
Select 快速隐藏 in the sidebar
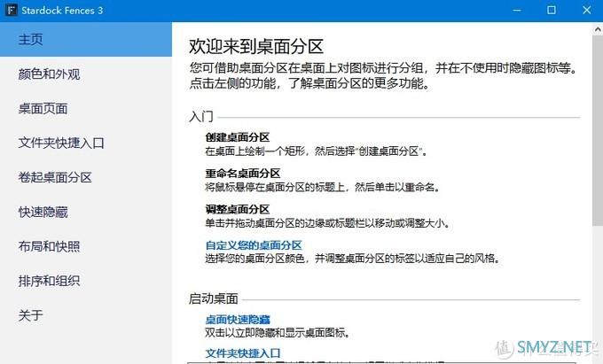coord(86,212)
